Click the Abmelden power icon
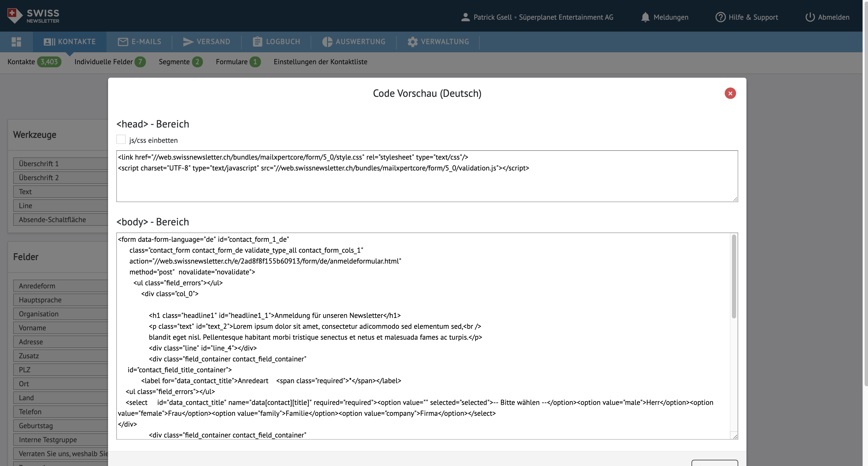The image size is (868, 466). pyautogui.click(x=810, y=17)
